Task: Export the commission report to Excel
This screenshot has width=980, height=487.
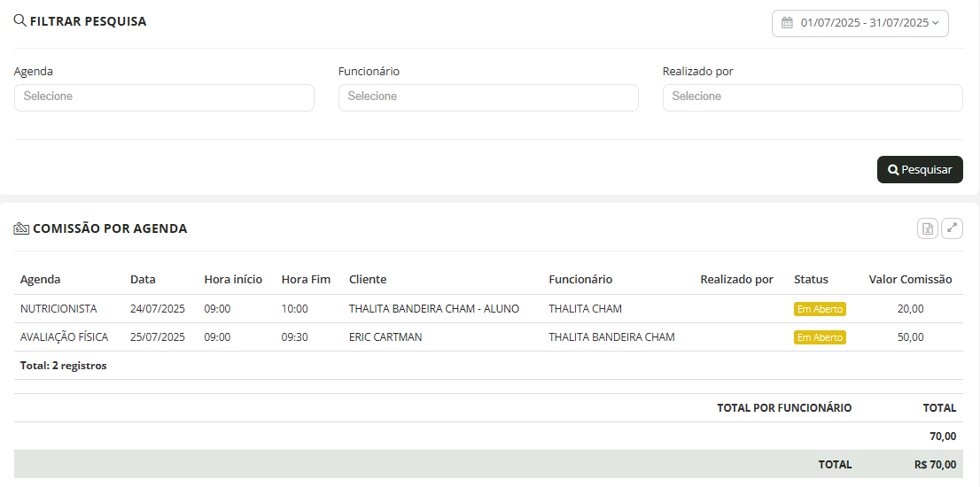Action: pos(928,228)
